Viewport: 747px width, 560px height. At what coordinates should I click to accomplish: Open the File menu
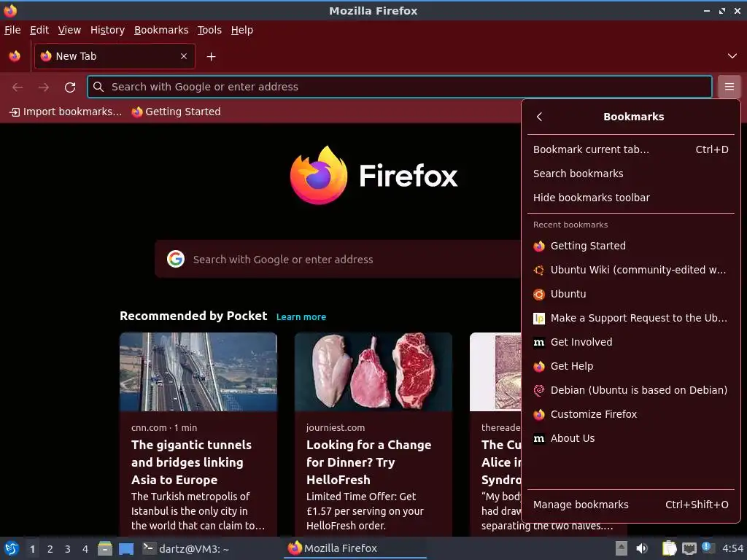pyautogui.click(x=12, y=30)
